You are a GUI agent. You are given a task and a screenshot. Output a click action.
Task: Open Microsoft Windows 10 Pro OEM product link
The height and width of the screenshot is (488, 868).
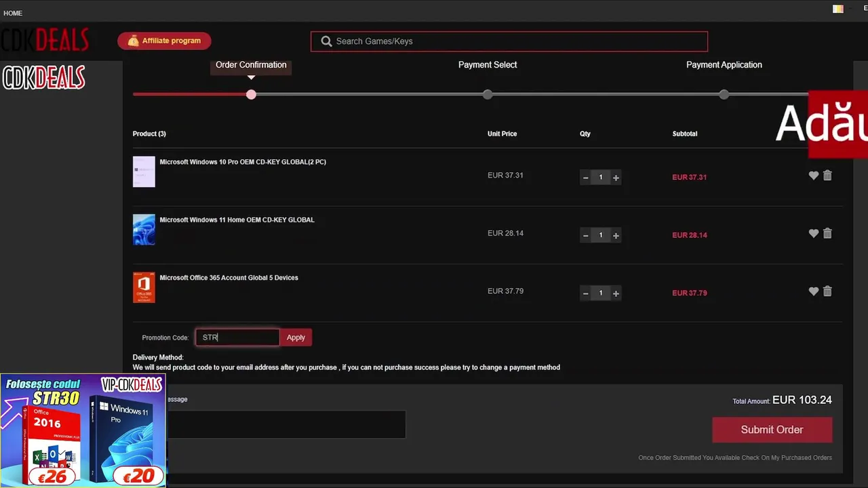(x=243, y=162)
